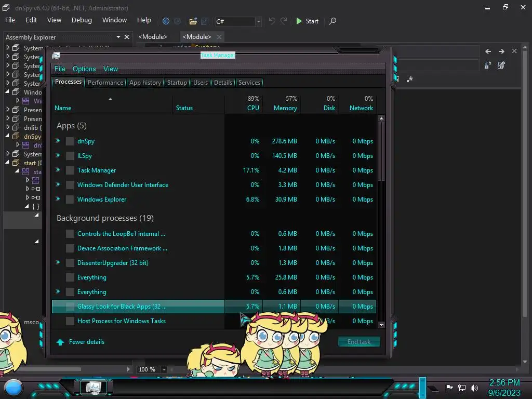
Task: Click the search magnifier icon in dnSpy
Action: (x=333, y=21)
